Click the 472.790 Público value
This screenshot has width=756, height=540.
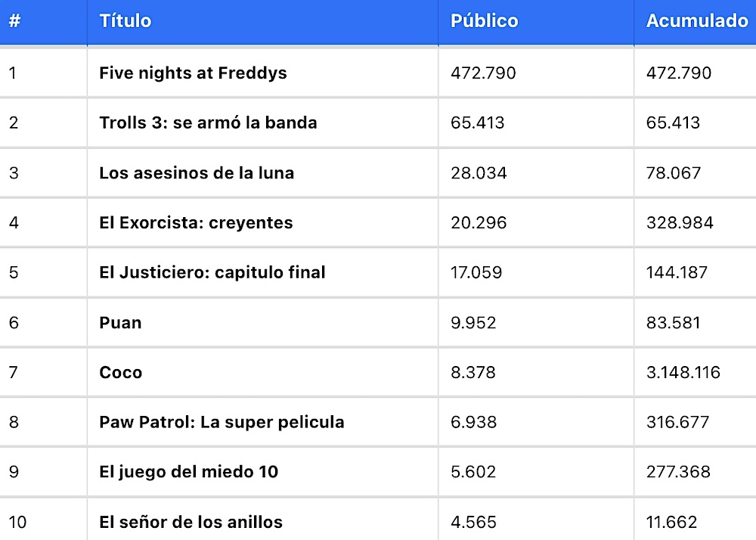pyautogui.click(x=483, y=73)
